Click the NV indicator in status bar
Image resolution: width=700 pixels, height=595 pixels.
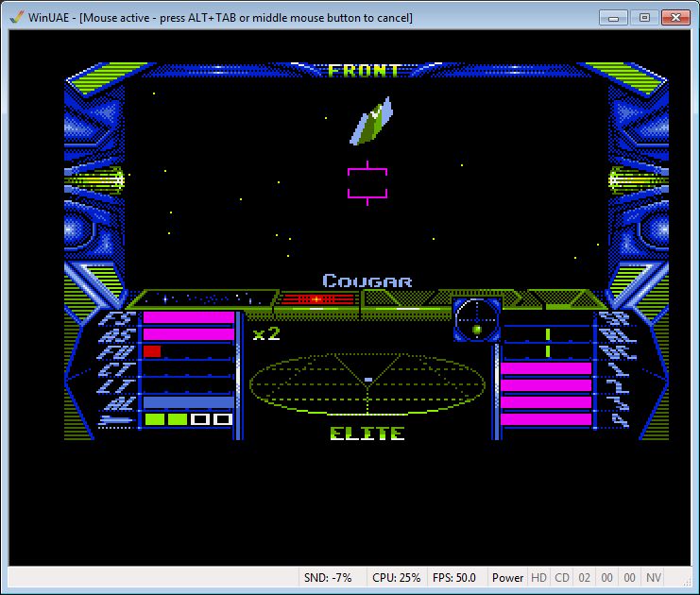654,578
